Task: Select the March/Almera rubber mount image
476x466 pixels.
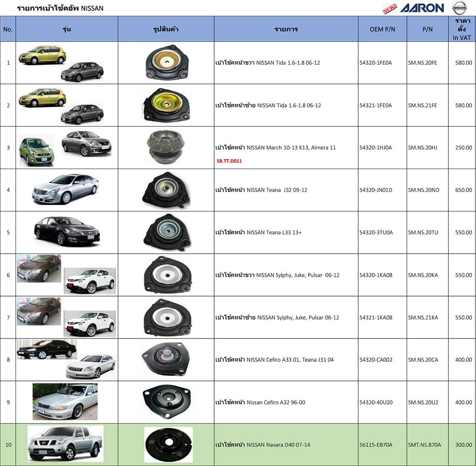Action: pyautogui.click(x=165, y=147)
